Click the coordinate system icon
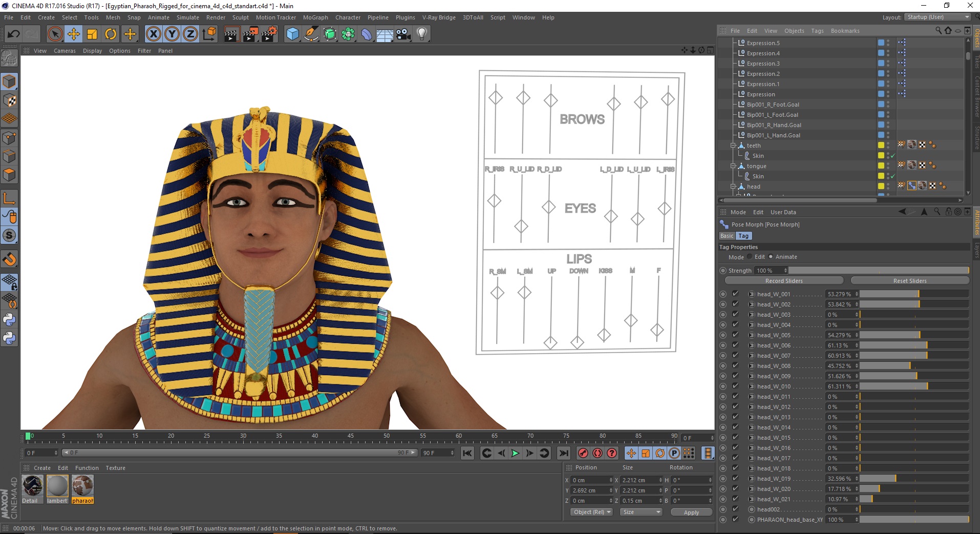 (x=209, y=34)
